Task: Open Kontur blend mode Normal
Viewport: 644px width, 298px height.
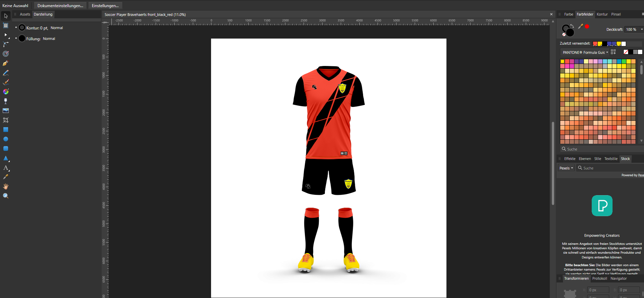Action: [x=57, y=28]
